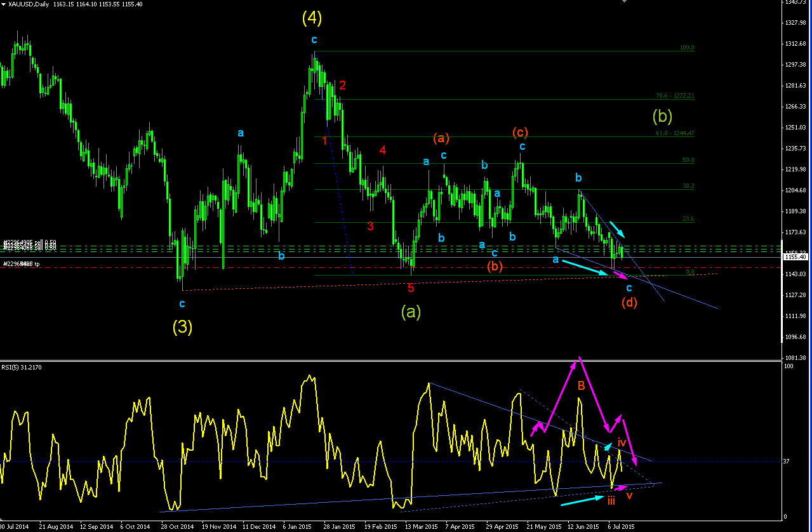Select the XAUUSD,Daily chart title text
This screenshot has width=812, height=532.
[x=29, y=4]
